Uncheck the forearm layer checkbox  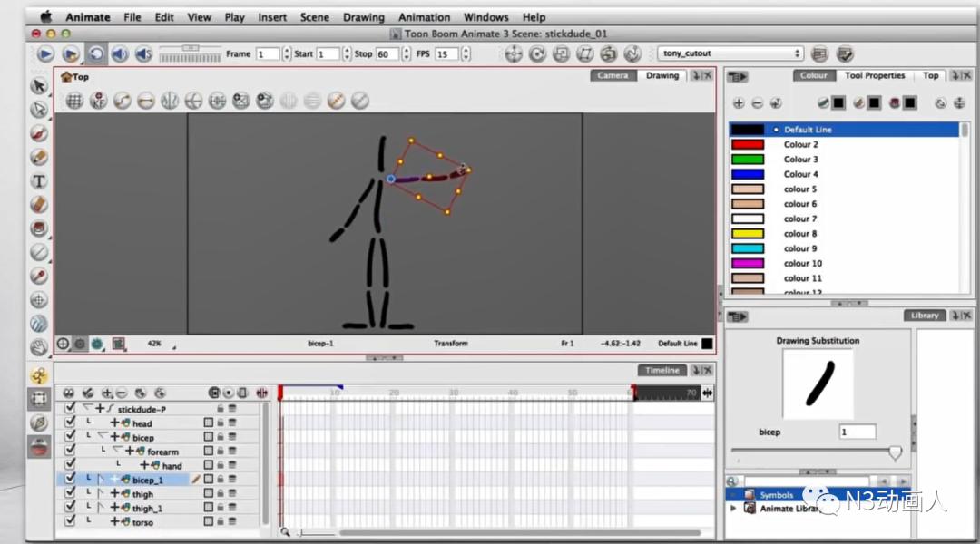[70, 451]
